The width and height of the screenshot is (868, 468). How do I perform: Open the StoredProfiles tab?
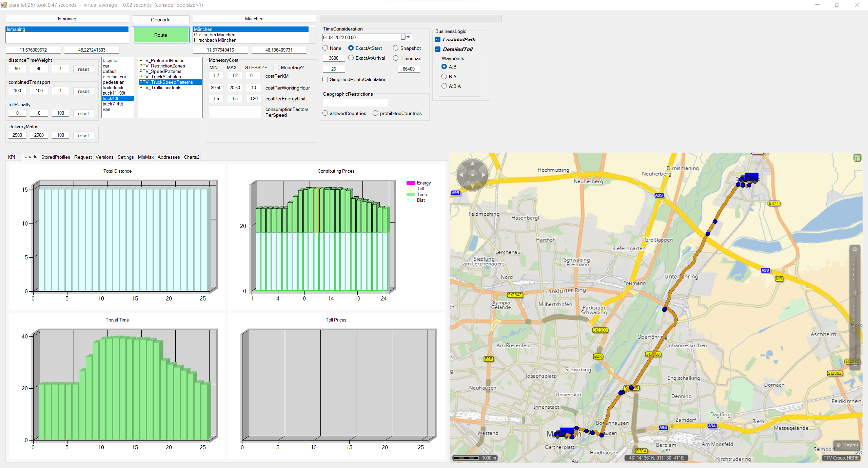56,157
